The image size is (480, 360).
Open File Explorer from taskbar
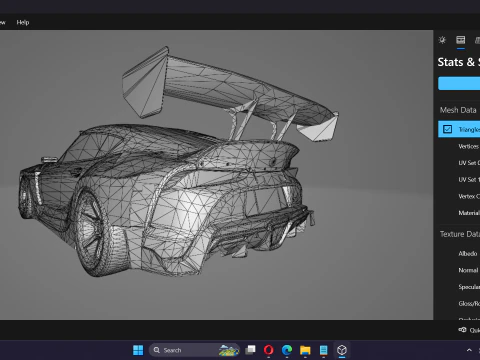point(305,350)
